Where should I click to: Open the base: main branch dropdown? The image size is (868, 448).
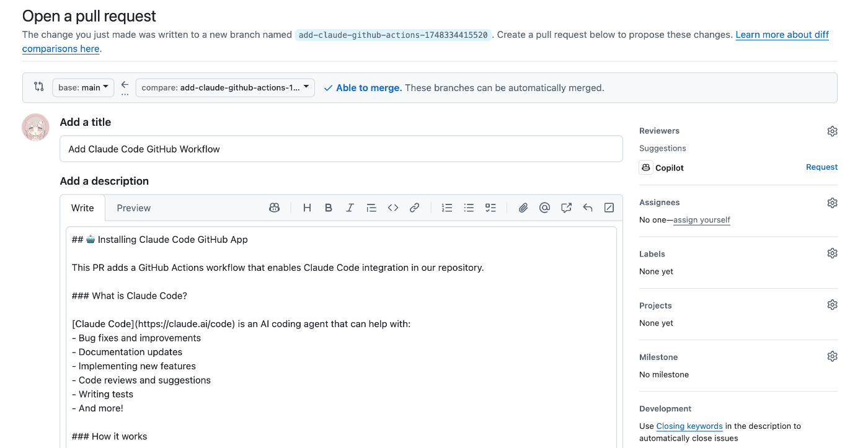click(83, 87)
